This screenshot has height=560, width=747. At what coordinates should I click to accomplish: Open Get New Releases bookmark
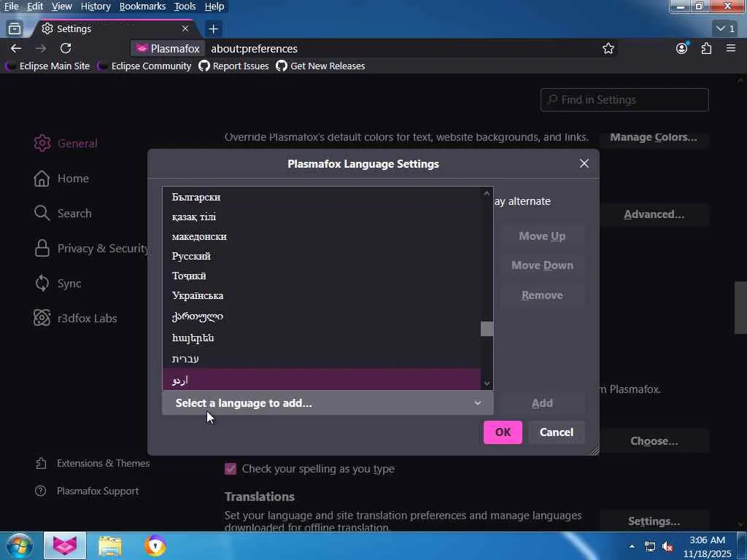pyautogui.click(x=321, y=66)
